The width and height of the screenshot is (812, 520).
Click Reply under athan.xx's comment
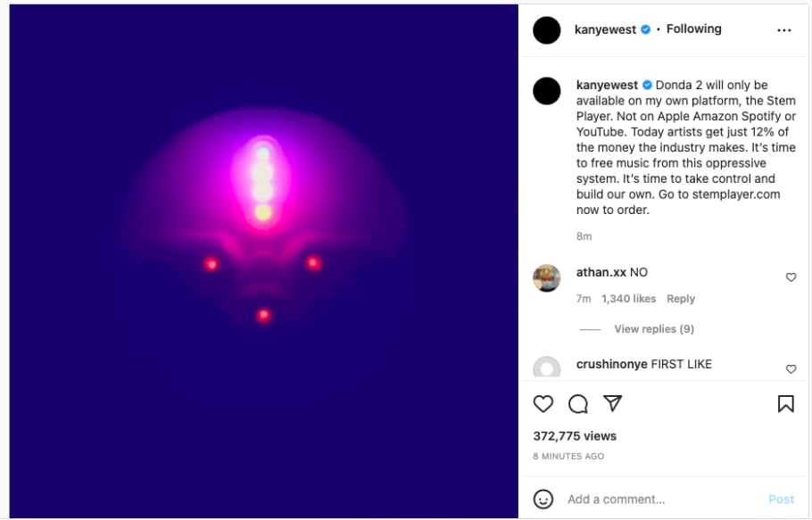click(680, 299)
